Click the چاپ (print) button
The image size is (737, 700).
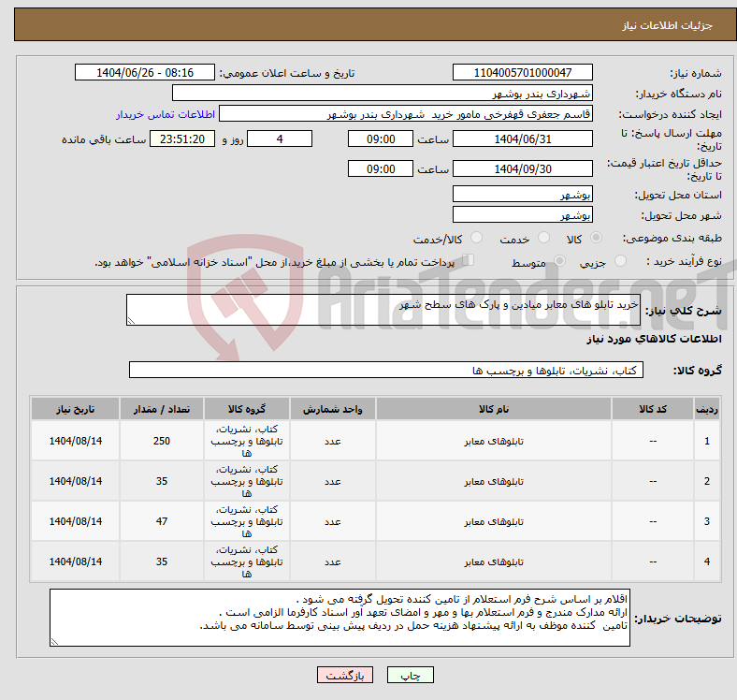pyautogui.click(x=410, y=675)
